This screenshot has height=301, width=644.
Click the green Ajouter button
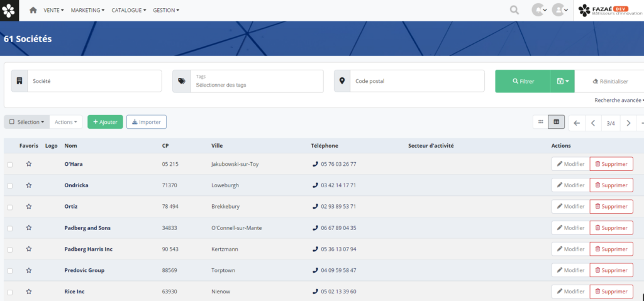coord(105,122)
